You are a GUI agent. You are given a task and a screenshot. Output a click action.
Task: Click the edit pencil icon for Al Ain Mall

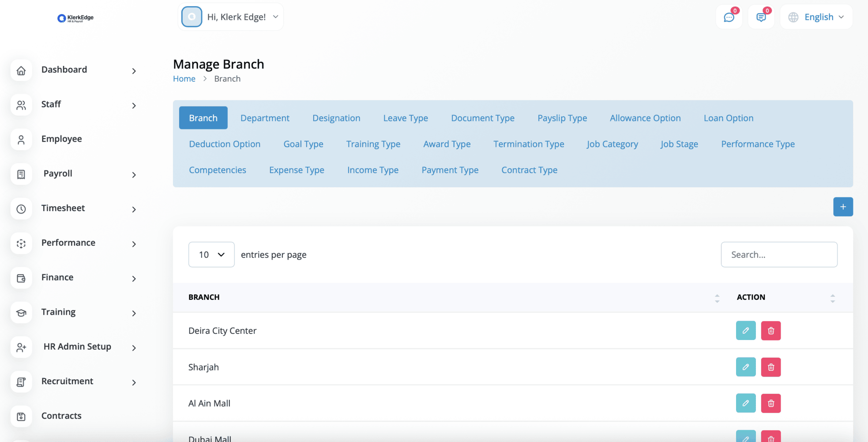click(x=745, y=403)
